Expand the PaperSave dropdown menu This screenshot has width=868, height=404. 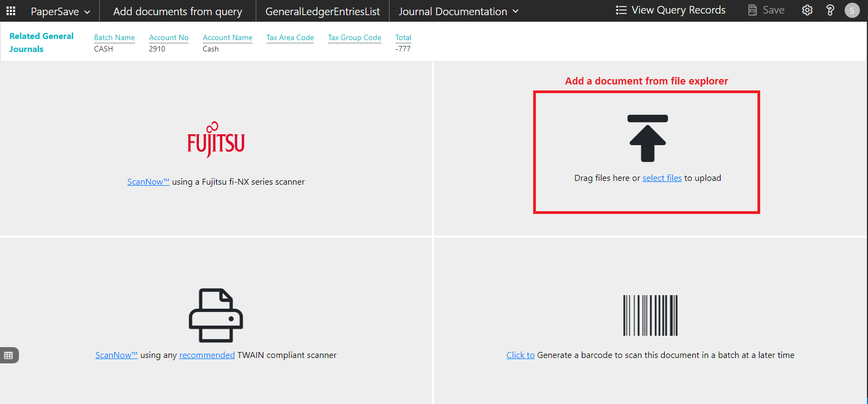60,11
